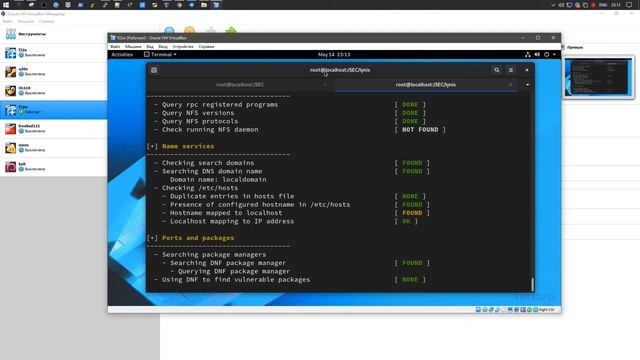
Task: Open Машина menu in the VirtualBox Manager
Action: click(25, 21)
